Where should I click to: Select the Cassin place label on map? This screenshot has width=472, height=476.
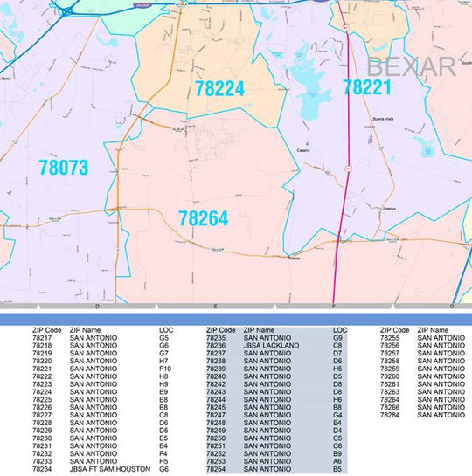click(302, 150)
